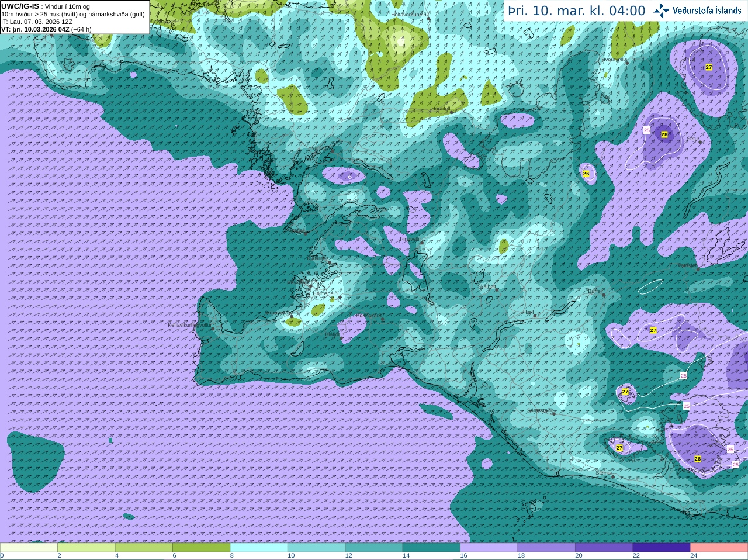748x560 pixels.
Task: Click the yellow 28 gust marker east of Steinar
Action: (x=698, y=459)
